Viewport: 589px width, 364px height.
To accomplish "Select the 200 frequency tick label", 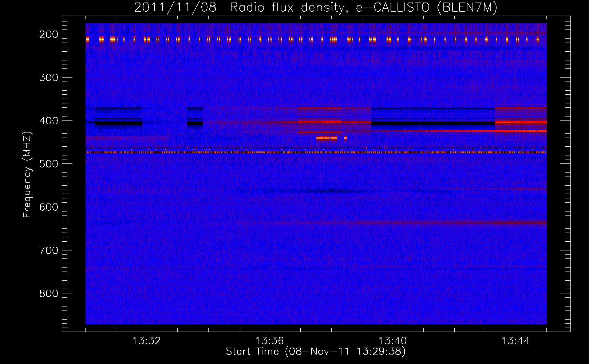I will (48, 34).
